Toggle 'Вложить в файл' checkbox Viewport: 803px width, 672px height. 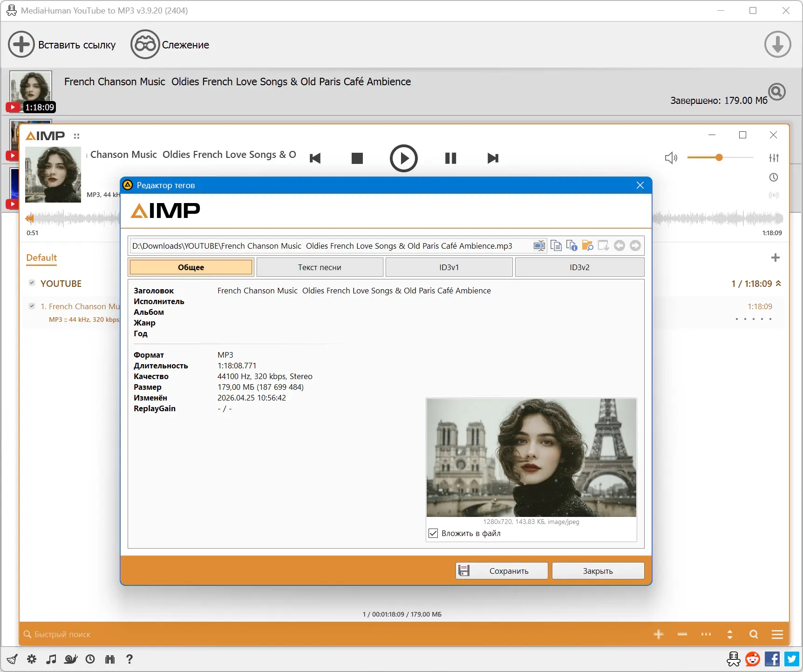click(x=433, y=533)
